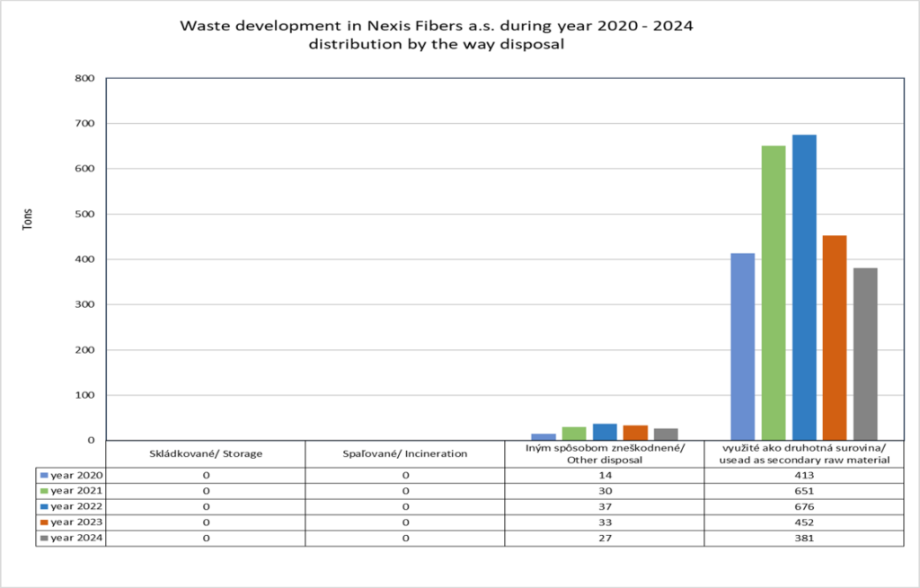Image resolution: width=920 pixels, height=588 pixels.
Task: Click the Incineration 0 cell for year 2023
Action: [405, 522]
